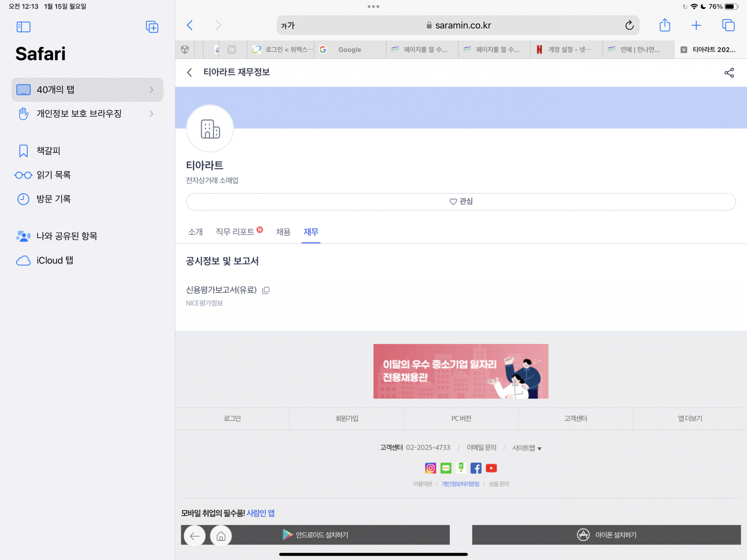Open the Safari share sheet icon
Viewport: 747px width, 560px height.
pyautogui.click(x=665, y=26)
